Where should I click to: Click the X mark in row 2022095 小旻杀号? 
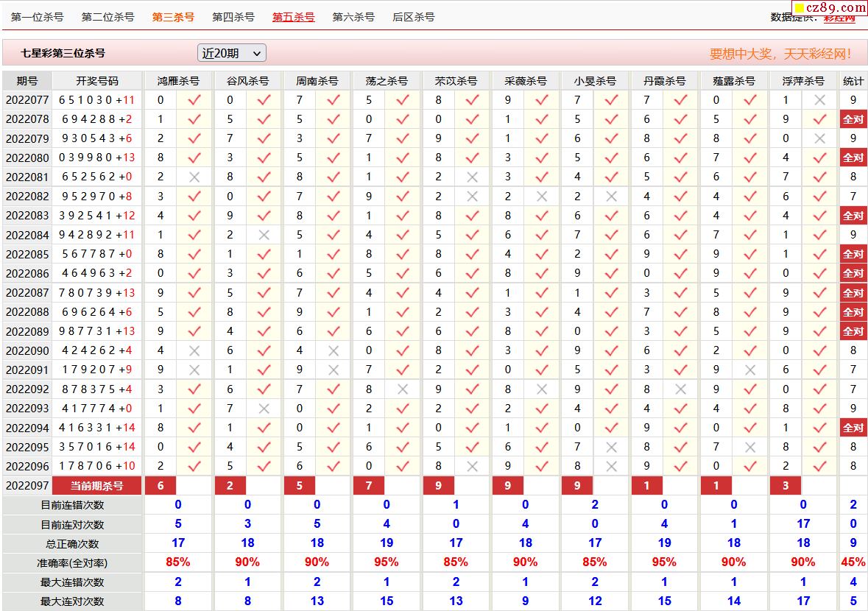click(611, 447)
